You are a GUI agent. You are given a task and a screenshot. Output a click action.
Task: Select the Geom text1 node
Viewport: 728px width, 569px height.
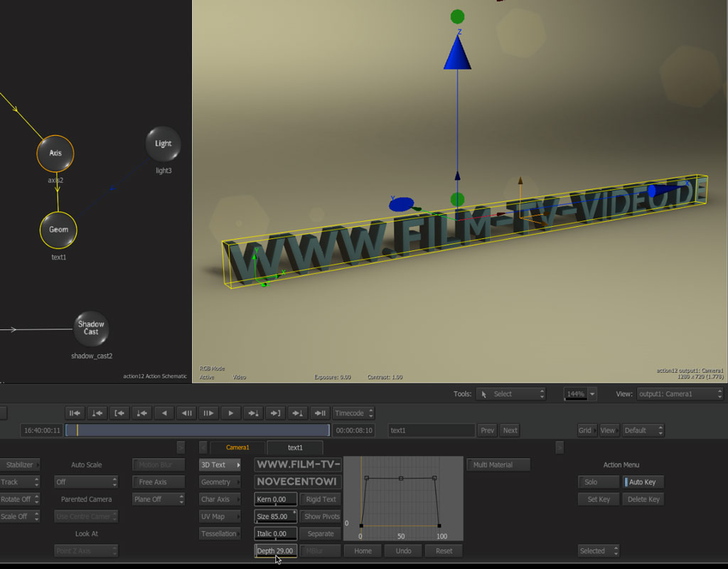coord(58,230)
